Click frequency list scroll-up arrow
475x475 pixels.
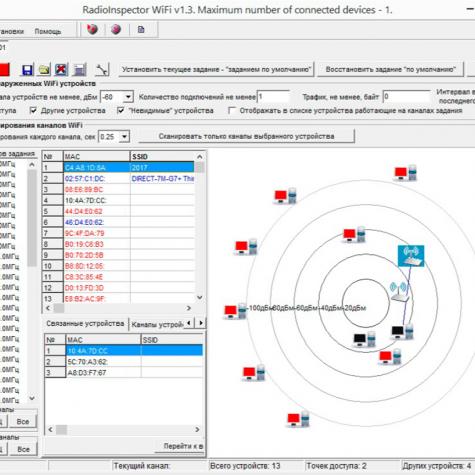tap(32, 164)
